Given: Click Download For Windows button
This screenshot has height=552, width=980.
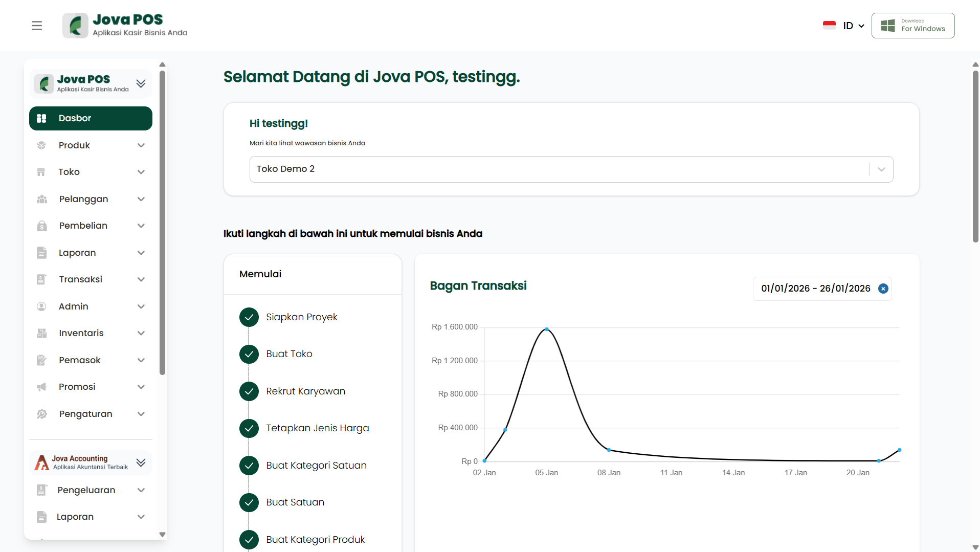Looking at the screenshot, I should pos(912,26).
